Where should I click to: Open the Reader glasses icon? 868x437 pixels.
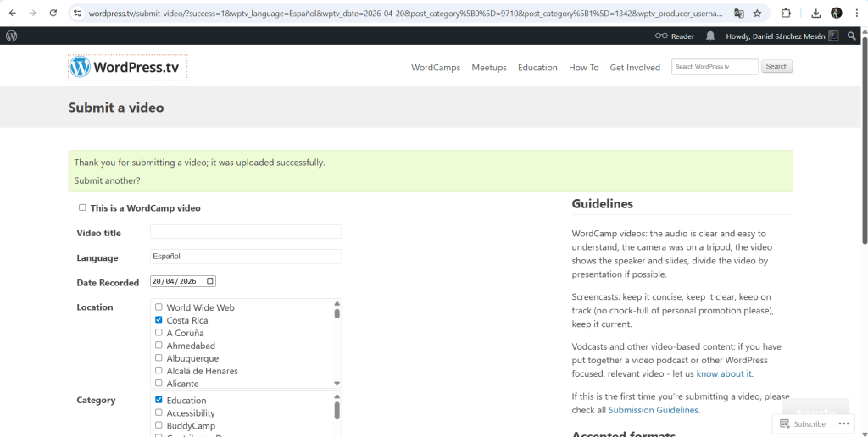pos(661,36)
